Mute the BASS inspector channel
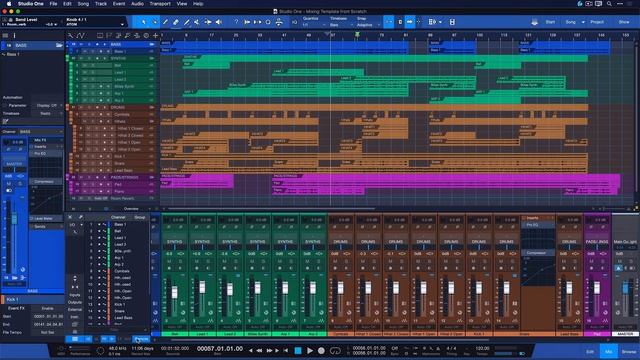Viewport: 640px width, 360px height. pos(9,184)
